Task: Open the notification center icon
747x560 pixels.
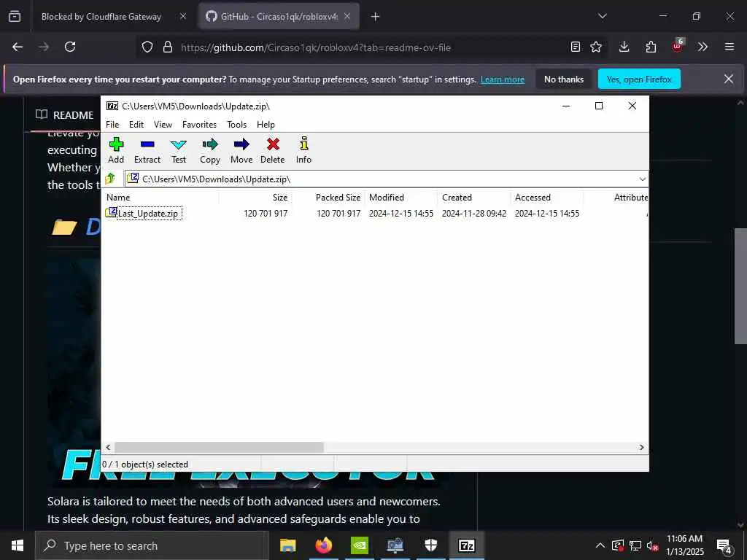Action: (724, 546)
